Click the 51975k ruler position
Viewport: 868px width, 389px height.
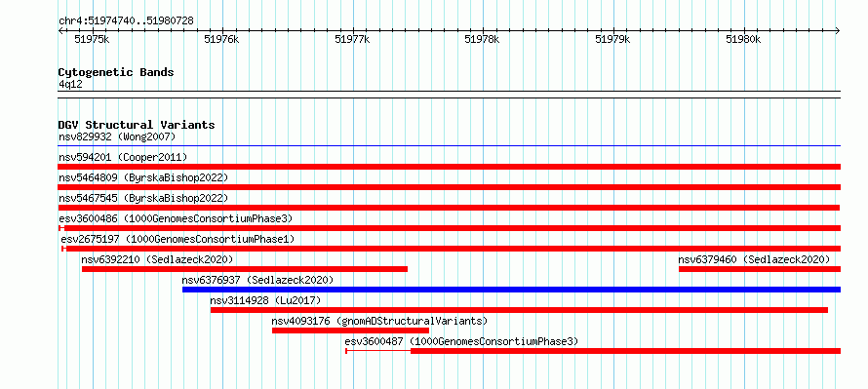coord(93,39)
